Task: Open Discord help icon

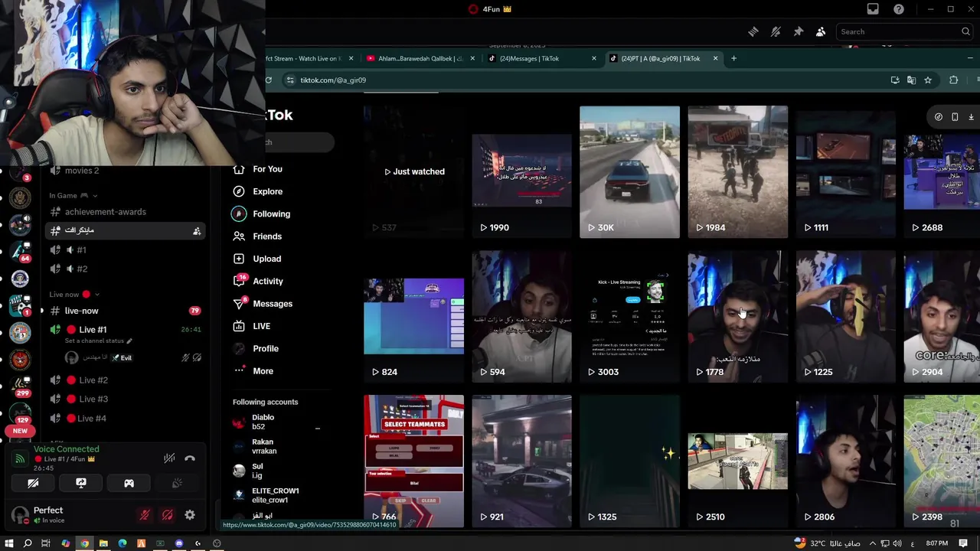Action: [899, 9]
